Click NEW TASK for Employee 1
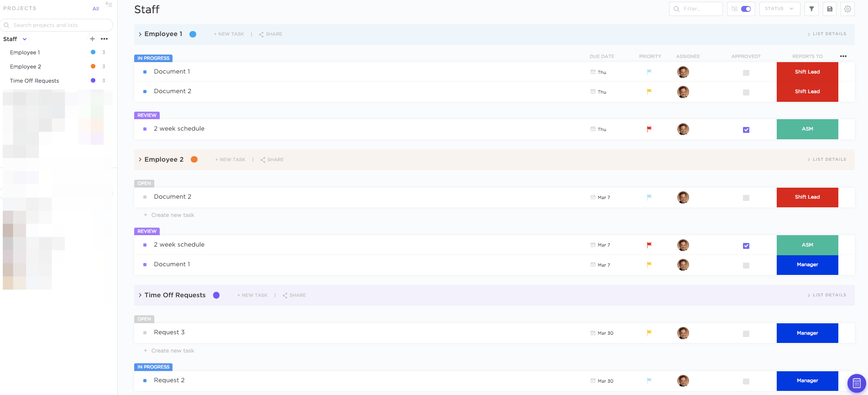The width and height of the screenshot is (868, 395). (229, 34)
